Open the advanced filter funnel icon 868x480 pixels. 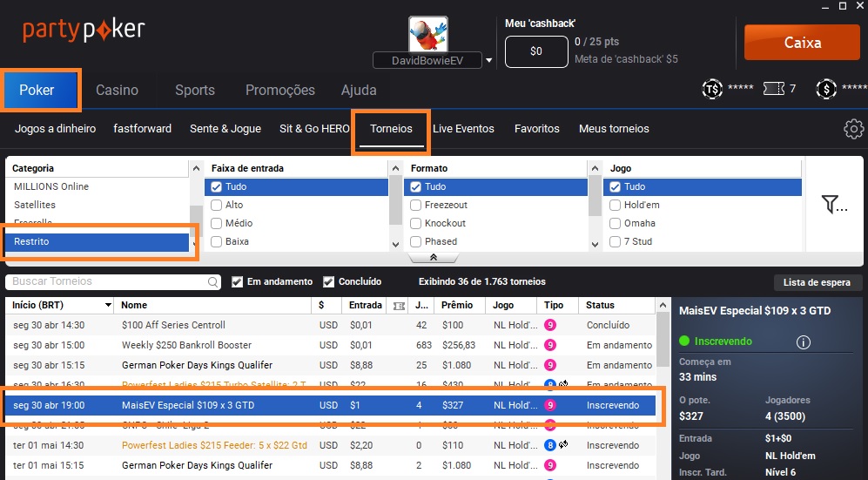click(x=834, y=205)
